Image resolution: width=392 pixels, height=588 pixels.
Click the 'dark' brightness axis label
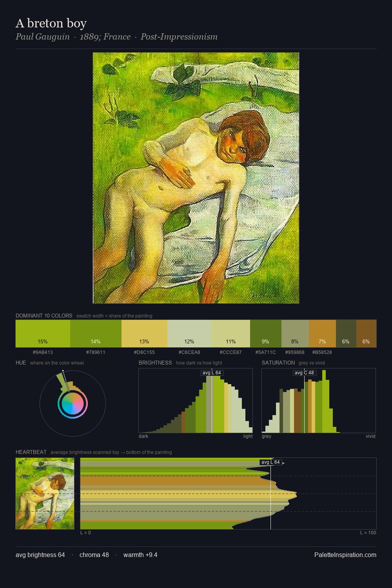click(143, 436)
